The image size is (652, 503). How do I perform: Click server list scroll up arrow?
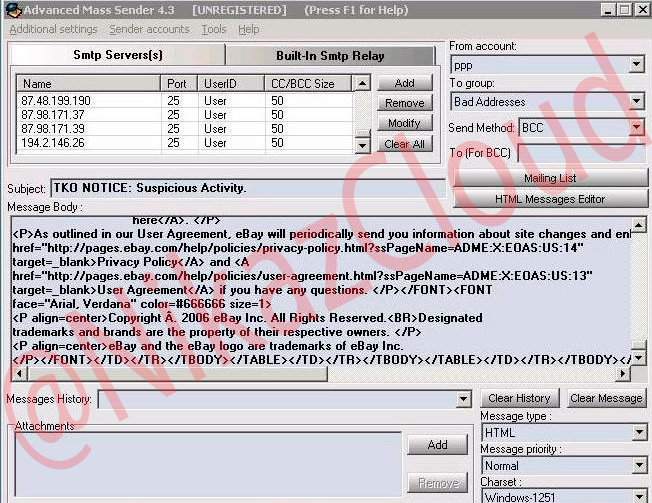pyautogui.click(x=362, y=83)
